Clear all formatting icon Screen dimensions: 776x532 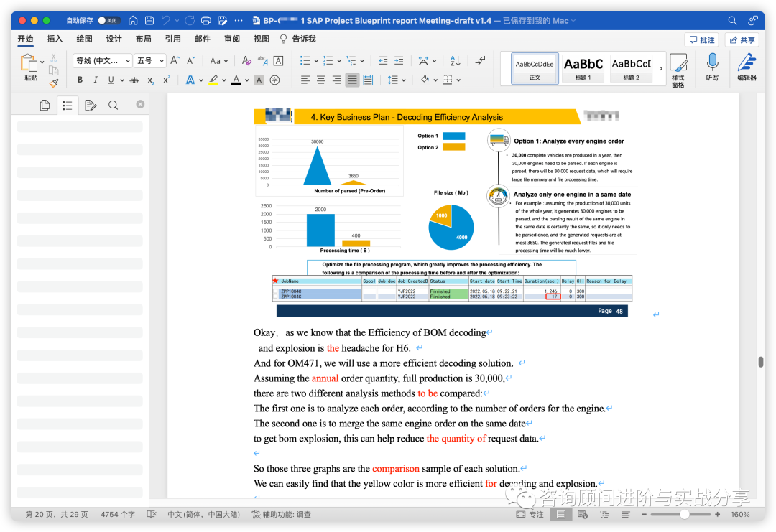tap(246, 60)
